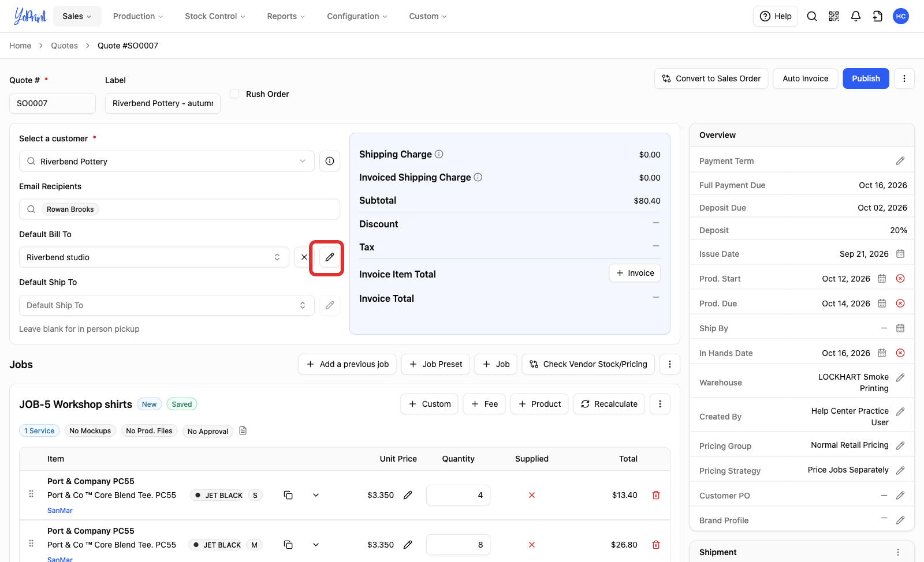
Task: Click the Job Preset button
Action: click(x=435, y=364)
